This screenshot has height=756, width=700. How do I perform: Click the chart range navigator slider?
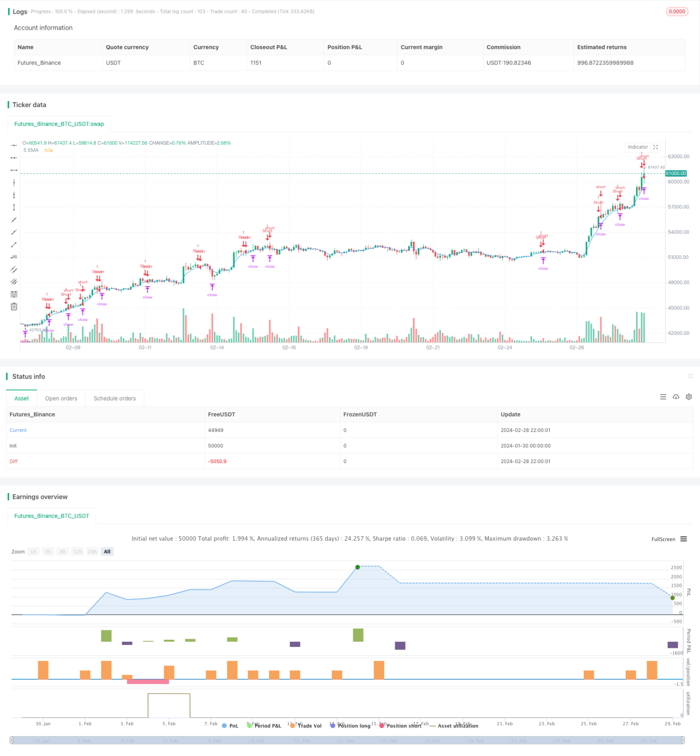pyautogui.click(x=347, y=740)
